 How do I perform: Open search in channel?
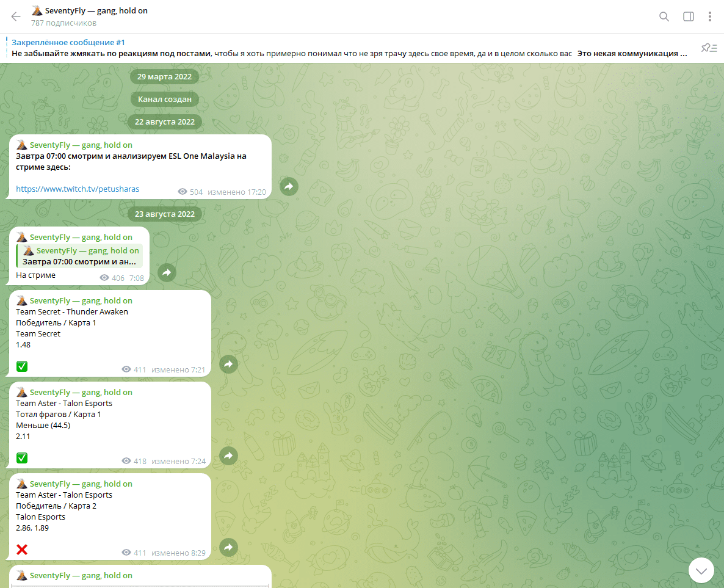click(x=664, y=16)
